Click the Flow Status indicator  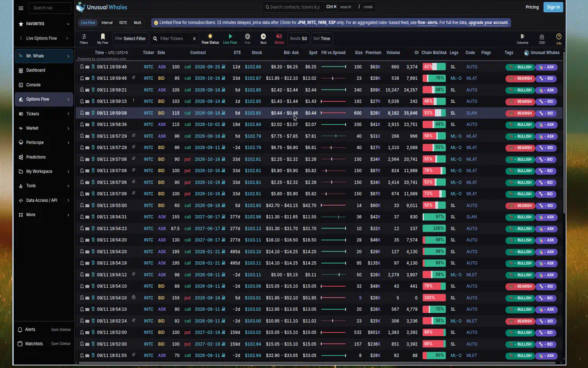click(x=210, y=38)
